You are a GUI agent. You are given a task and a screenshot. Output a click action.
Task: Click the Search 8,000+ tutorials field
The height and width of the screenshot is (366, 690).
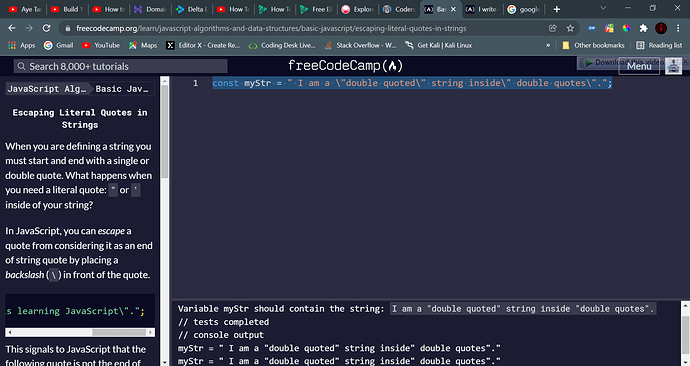pyautogui.click(x=120, y=66)
